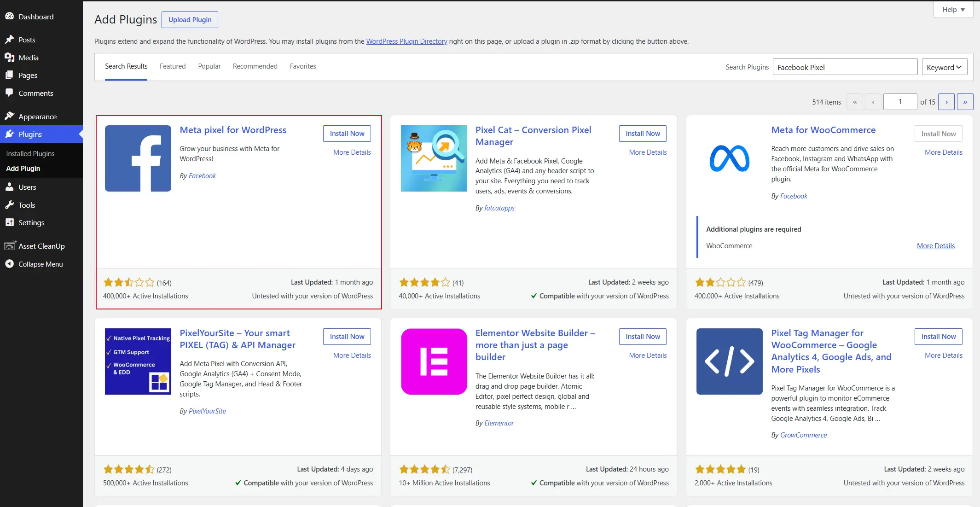Viewport: 980px width, 507px height.
Task: Click the Plugins plug icon
Action: (9, 134)
